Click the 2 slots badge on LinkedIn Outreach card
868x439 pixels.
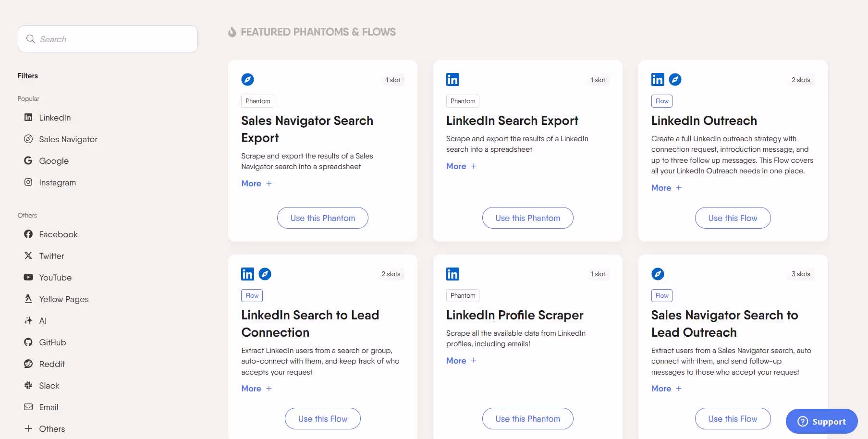(801, 80)
